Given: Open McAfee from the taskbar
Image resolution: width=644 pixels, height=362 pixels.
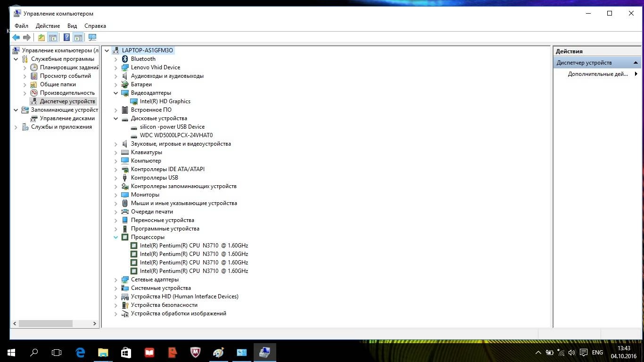Looking at the screenshot, I should click(x=195, y=352).
